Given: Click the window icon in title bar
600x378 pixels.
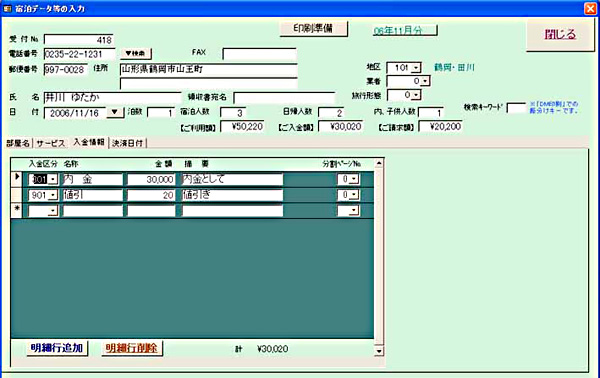Looking at the screenshot, I should pos(7,8).
